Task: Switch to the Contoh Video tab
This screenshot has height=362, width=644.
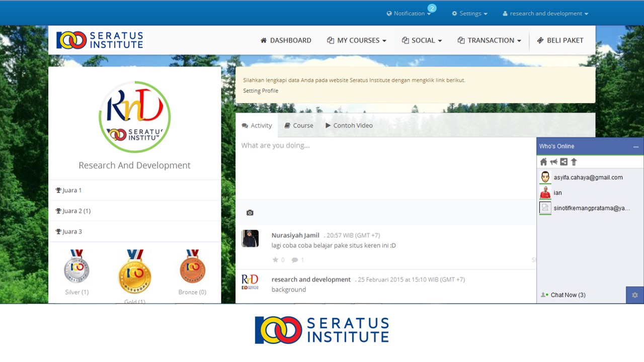Action: pos(349,125)
